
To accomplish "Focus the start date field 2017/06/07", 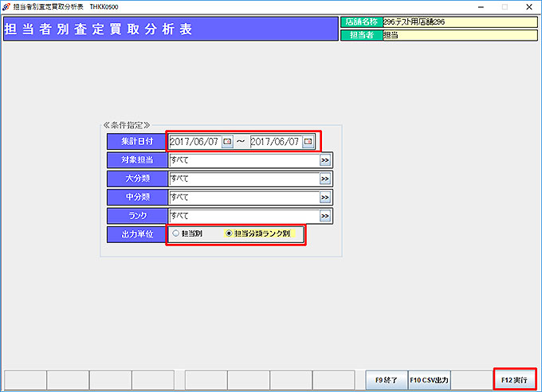I will [x=195, y=142].
